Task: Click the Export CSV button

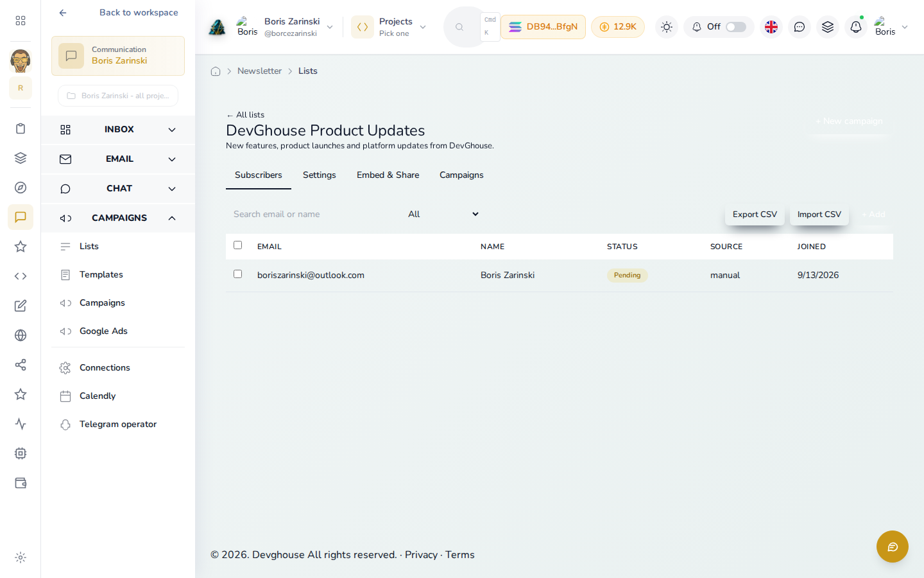Action: click(755, 215)
